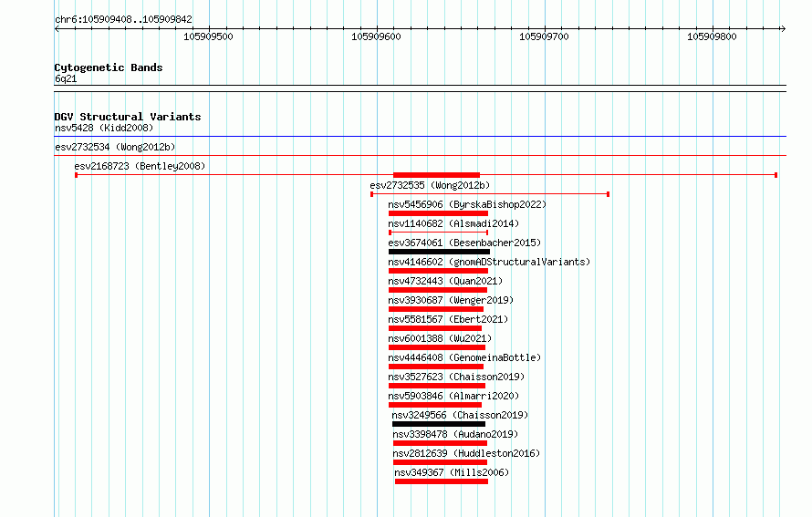Open nsv2812639 (Huddleston2016) variant
The image size is (812, 517).
[x=466, y=453]
